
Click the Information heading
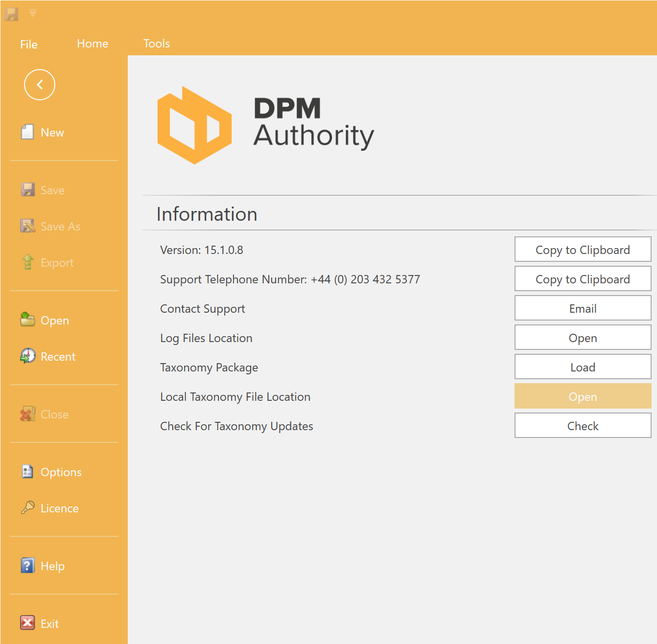(x=207, y=214)
